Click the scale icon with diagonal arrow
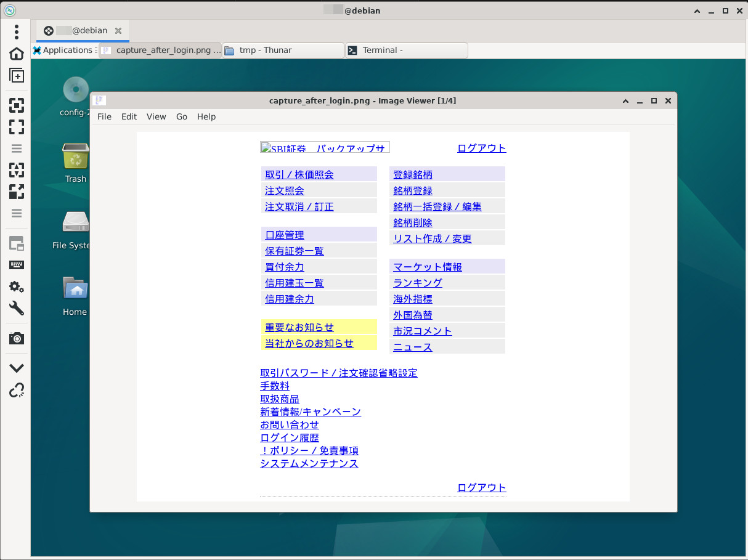The image size is (748, 560). click(x=17, y=192)
